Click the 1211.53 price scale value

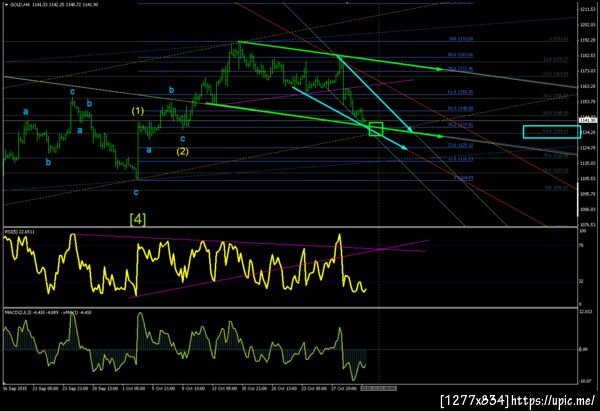pos(588,9)
